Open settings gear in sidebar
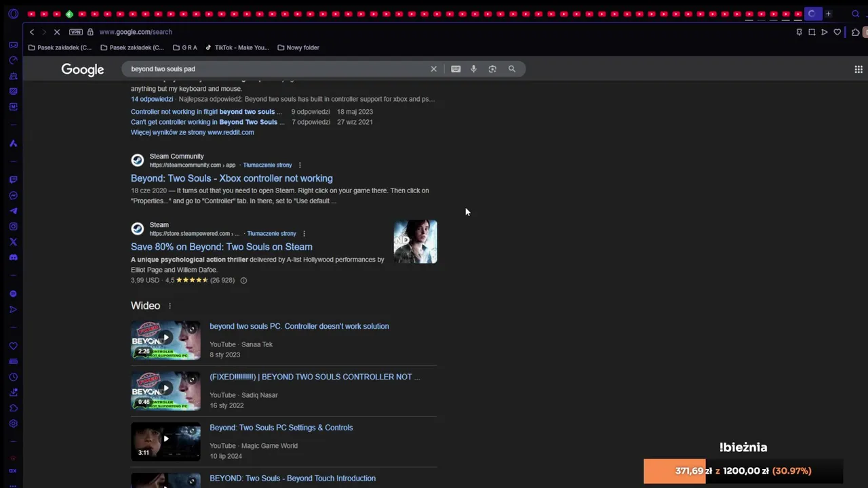 pos(13,424)
